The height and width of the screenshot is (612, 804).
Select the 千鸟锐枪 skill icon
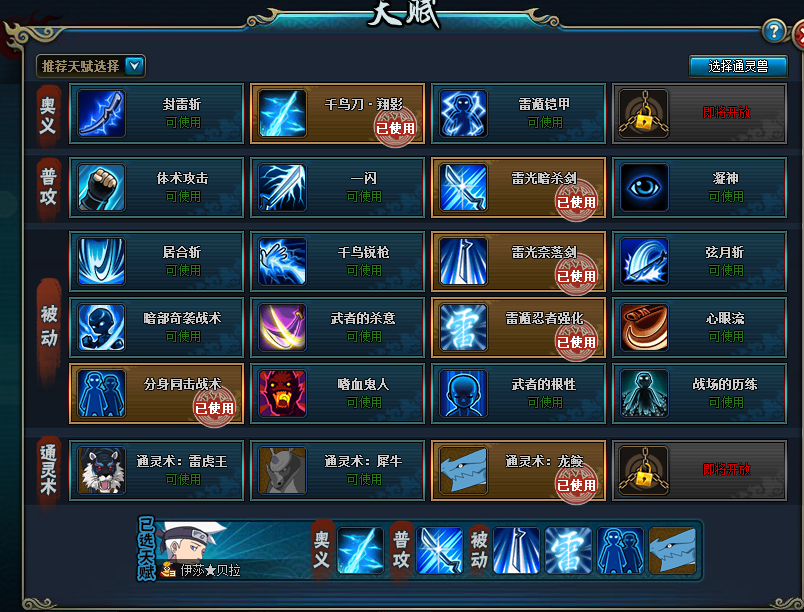282,261
